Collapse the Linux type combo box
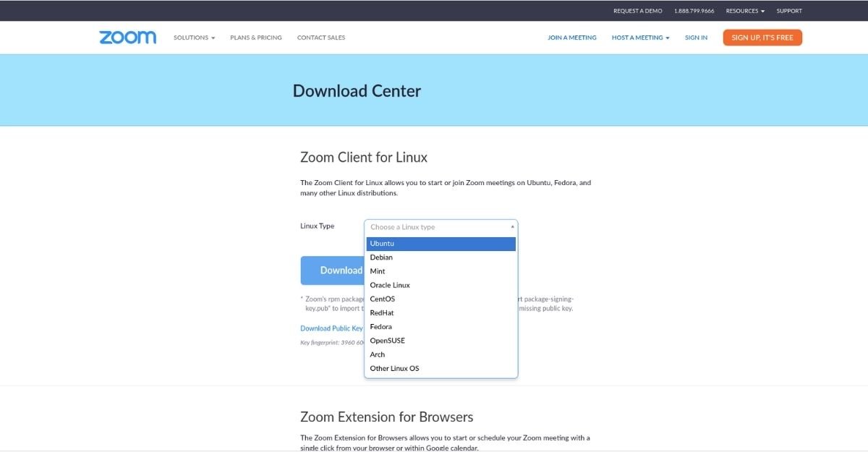 441,227
